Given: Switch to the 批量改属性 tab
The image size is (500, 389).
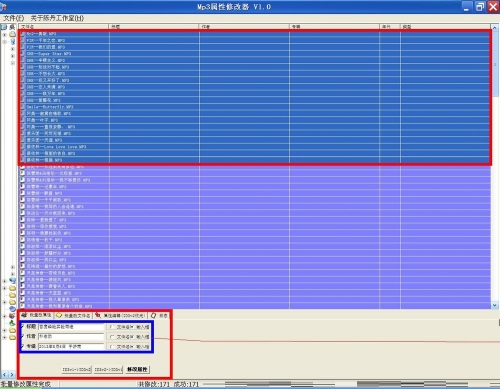Looking at the screenshot, I should coord(37,315).
